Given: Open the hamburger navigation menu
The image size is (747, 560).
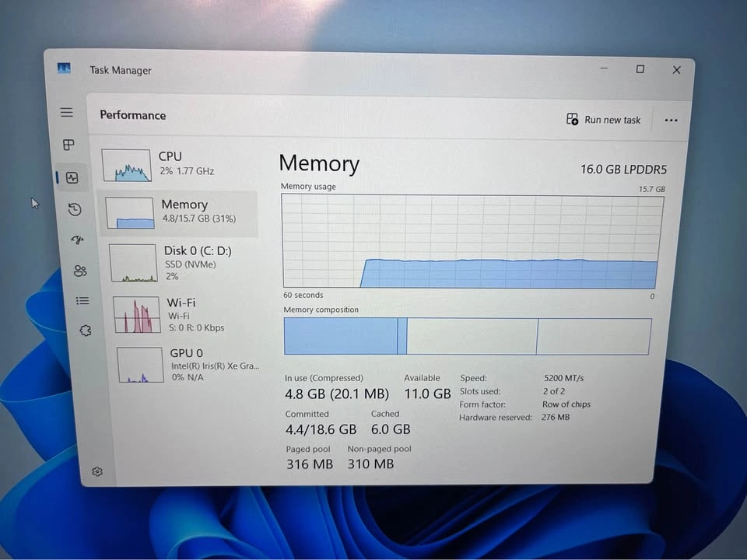Looking at the screenshot, I should pos(67,112).
